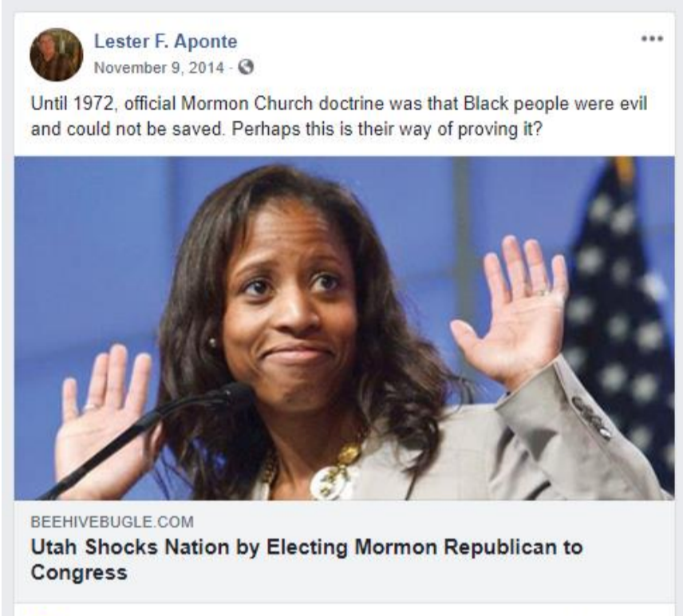Click the grey link preview card footer

(344, 551)
